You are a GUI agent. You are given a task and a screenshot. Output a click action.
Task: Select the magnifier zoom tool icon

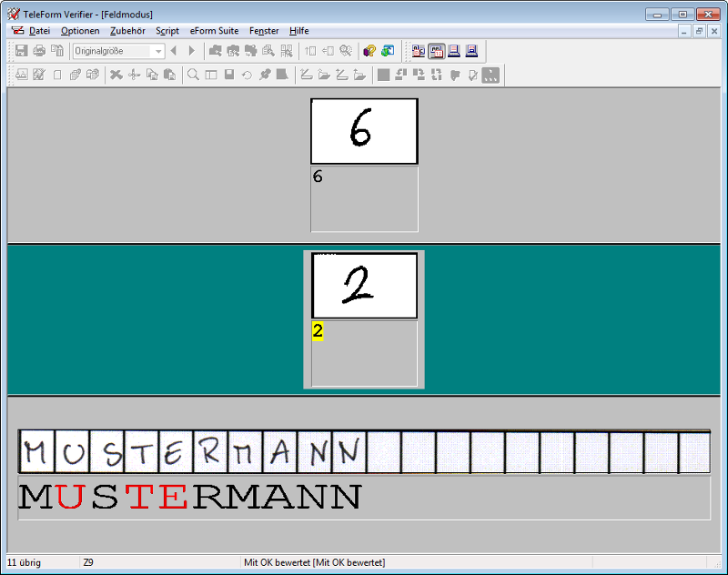click(x=194, y=75)
